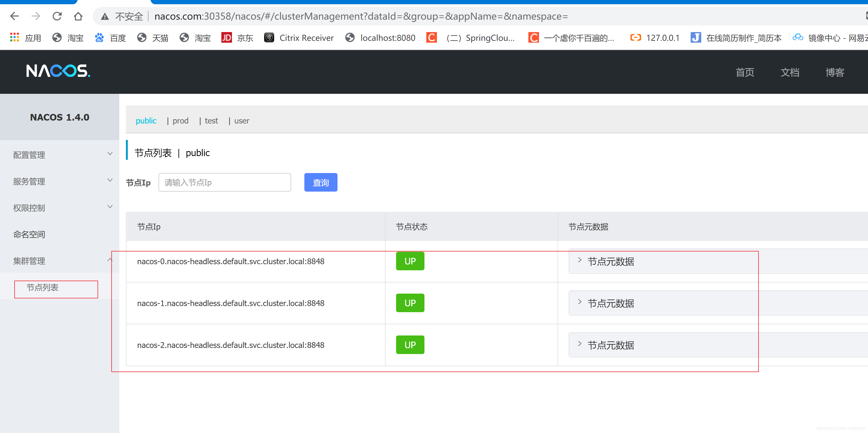The image size is (868, 433).
Task: Click the browser address bar URL
Action: tap(361, 16)
